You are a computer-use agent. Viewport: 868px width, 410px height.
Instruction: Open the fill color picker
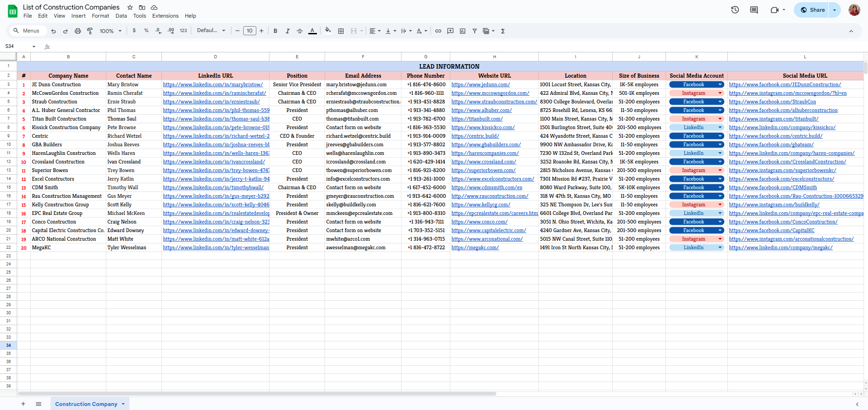(x=328, y=31)
